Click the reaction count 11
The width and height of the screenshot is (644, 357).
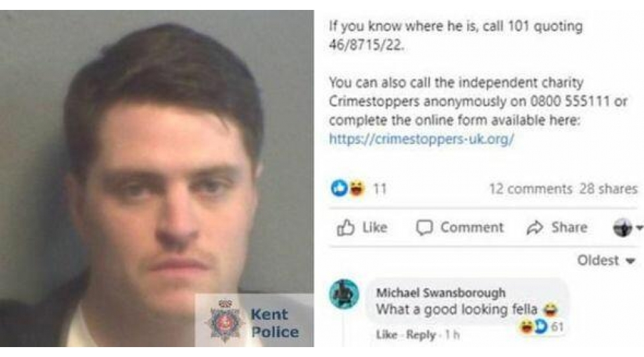380,189
